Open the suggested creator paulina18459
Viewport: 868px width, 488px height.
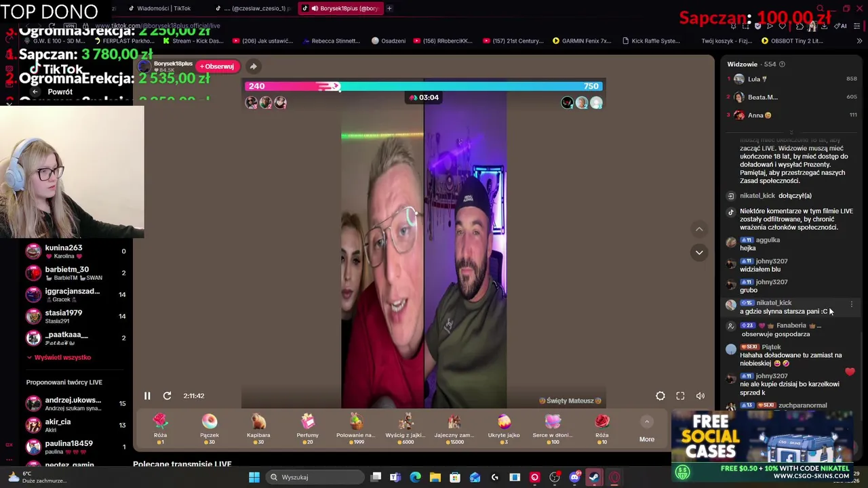click(x=75, y=447)
